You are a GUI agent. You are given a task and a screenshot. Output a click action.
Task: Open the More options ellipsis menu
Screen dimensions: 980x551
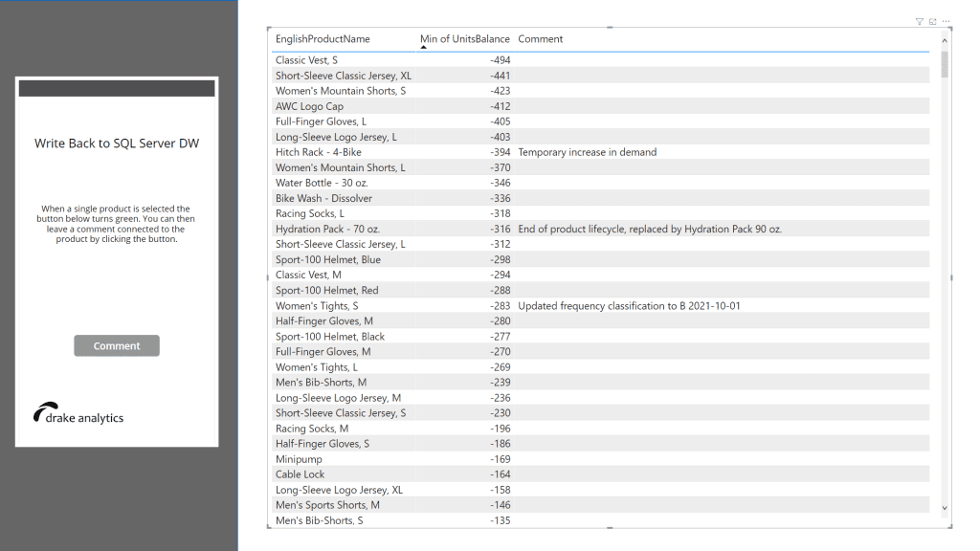pyautogui.click(x=946, y=21)
